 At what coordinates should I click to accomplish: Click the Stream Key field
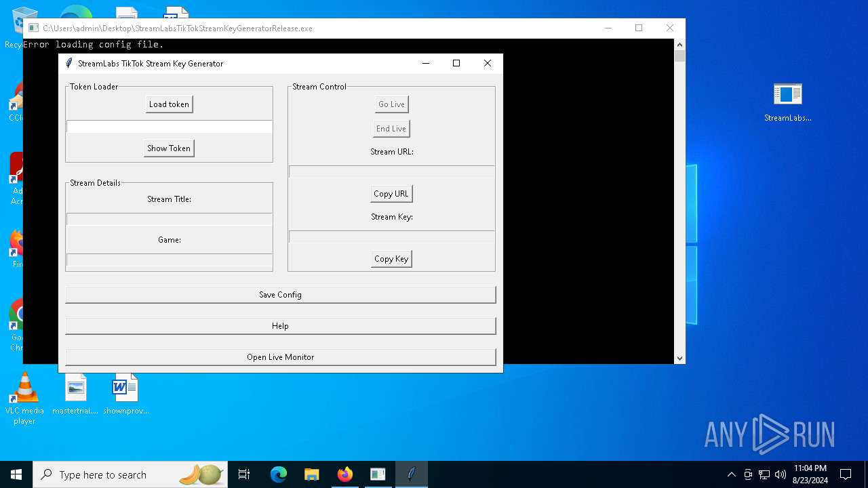pos(391,237)
